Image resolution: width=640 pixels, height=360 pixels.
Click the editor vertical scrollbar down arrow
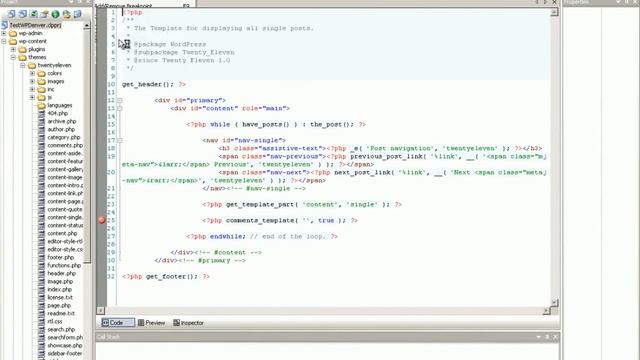click(554, 302)
